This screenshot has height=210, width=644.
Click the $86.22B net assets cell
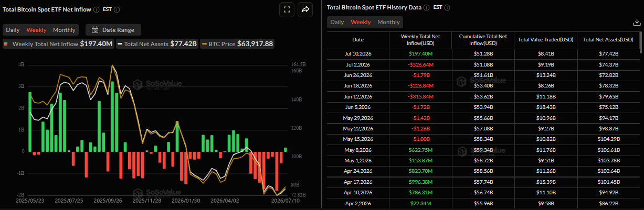607,203
